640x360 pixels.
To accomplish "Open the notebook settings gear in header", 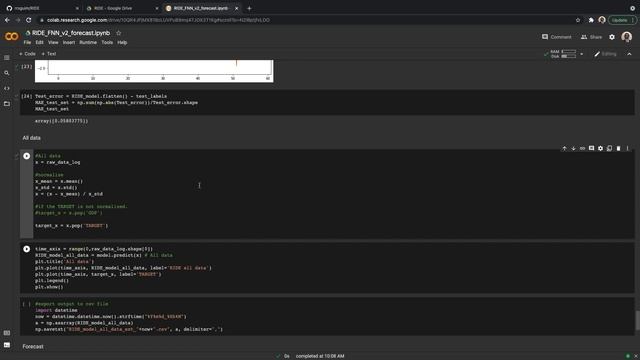I will (612, 37).
